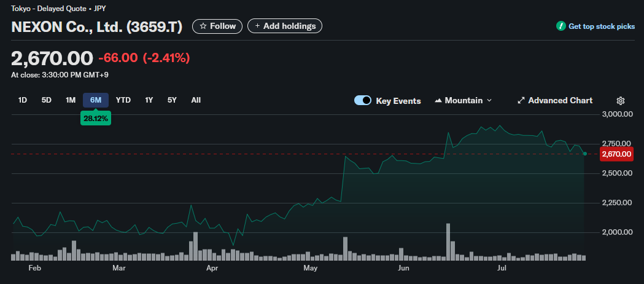Click the 28.12% performance badge
644x284 pixels.
[x=96, y=119]
